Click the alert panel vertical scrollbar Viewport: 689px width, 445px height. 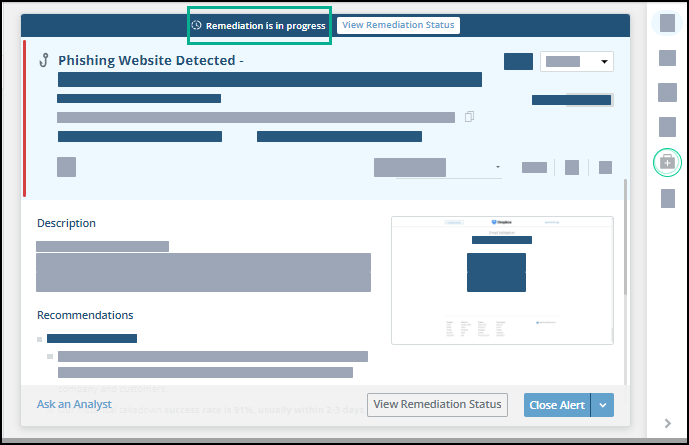click(627, 237)
